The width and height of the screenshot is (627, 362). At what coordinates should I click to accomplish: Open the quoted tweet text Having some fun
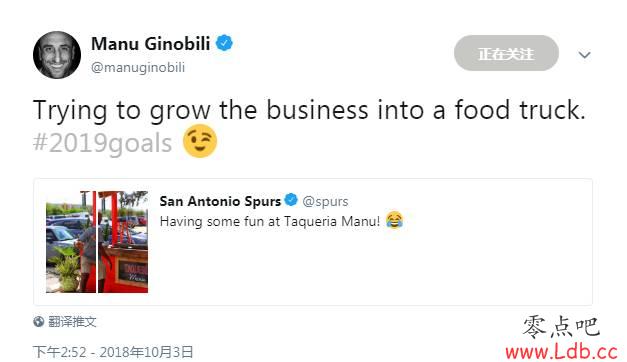[270, 221]
